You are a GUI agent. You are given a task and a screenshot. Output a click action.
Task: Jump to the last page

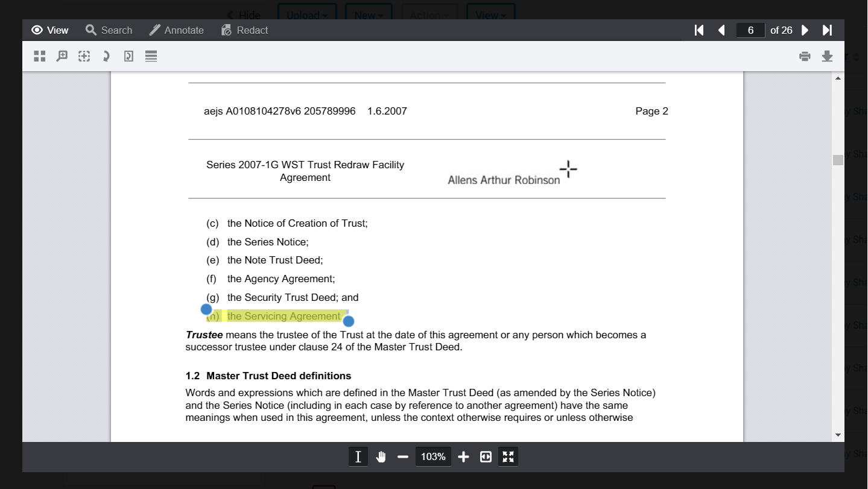(x=828, y=30)
